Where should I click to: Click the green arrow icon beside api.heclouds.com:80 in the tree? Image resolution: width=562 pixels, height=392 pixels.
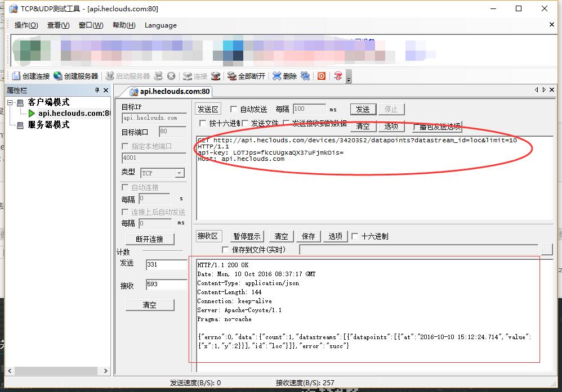(x=32, y=114)
